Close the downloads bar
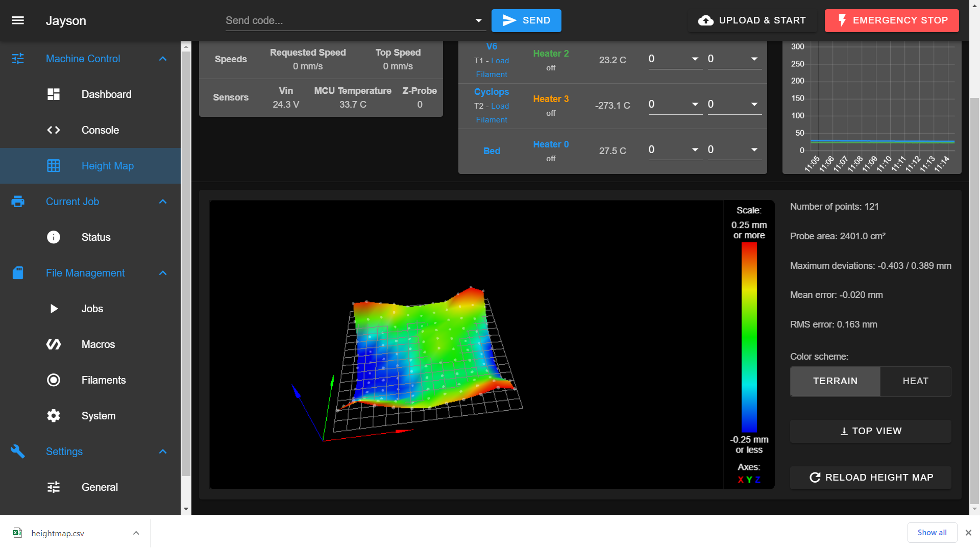 coord(968,533)
